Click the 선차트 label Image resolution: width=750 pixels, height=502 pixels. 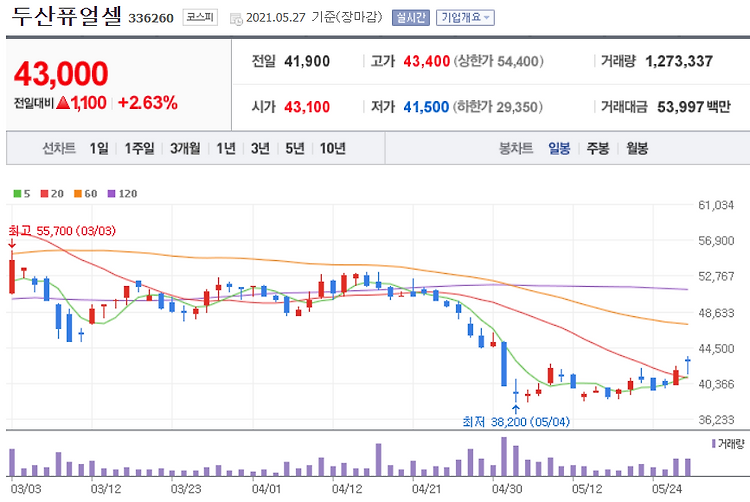[59, 149]
